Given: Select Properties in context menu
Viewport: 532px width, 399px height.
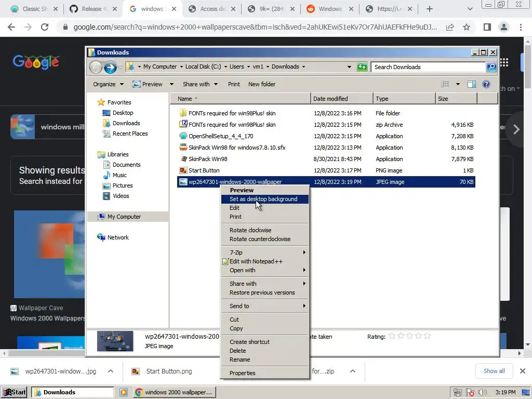Looking at the screenshot, I should click(x=264, y=373).
